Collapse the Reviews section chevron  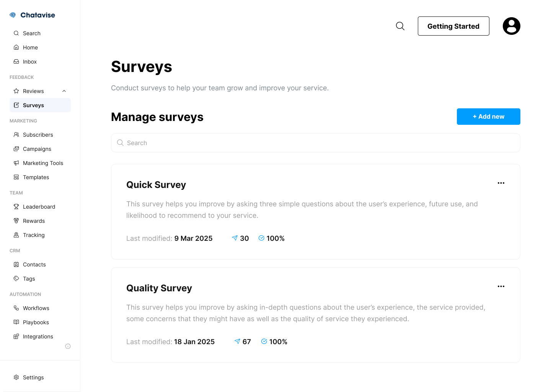tap(64, 91)
